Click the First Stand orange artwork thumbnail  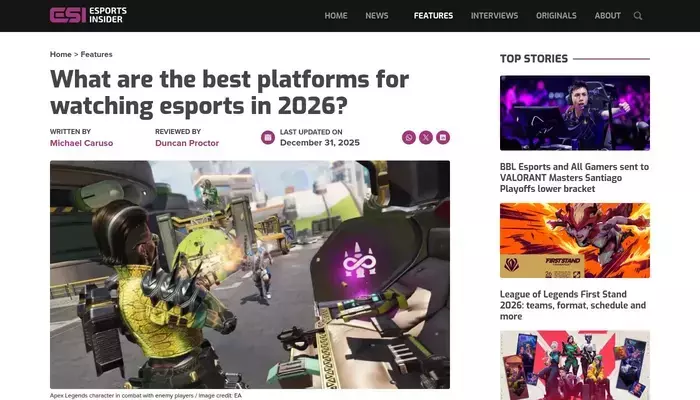tap(575, 241)
